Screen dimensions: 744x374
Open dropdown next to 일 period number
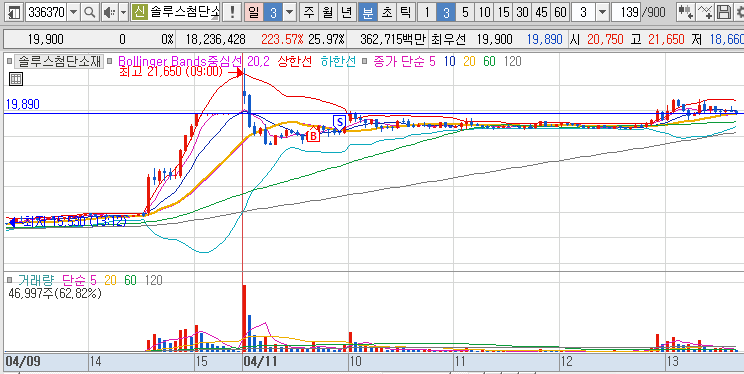(x=289, y=12)
